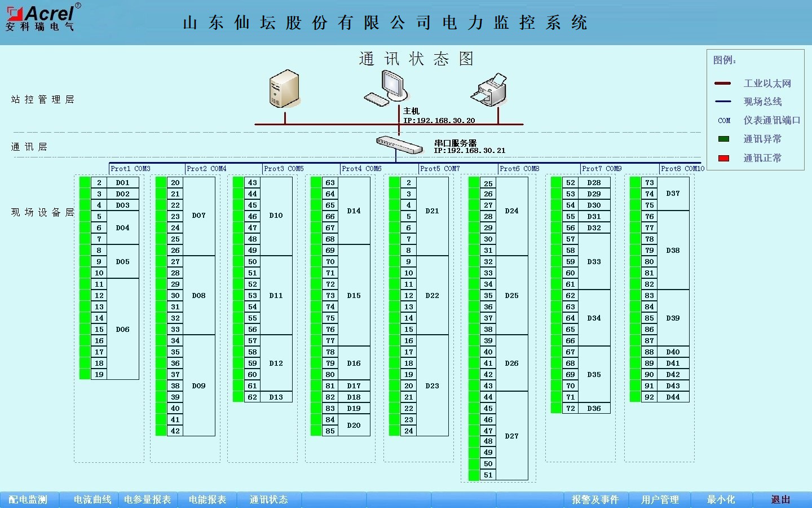The height and width of the screenshot is (508, 812).
Task: Select device group D34
Action: [594, 318]
